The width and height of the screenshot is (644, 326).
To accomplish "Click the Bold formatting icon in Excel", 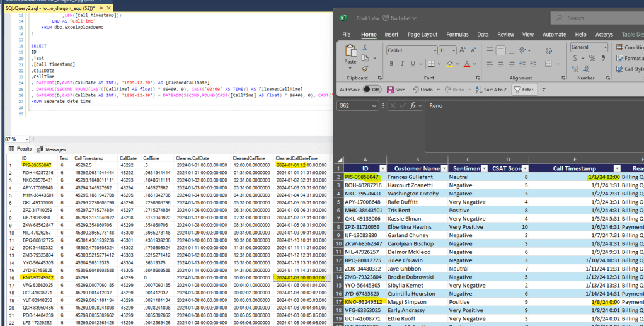I will coord(391,63).
